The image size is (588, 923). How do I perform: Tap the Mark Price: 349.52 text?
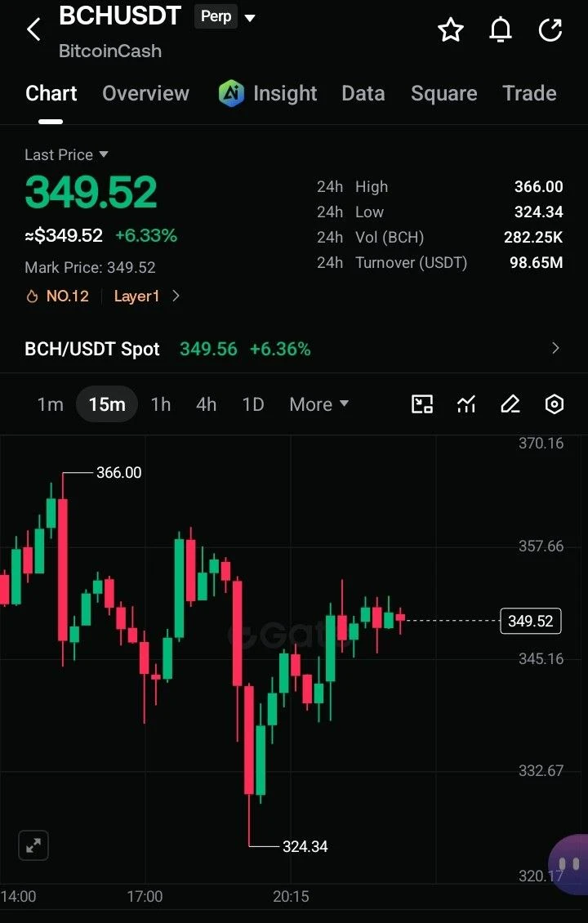click(90, 267)
